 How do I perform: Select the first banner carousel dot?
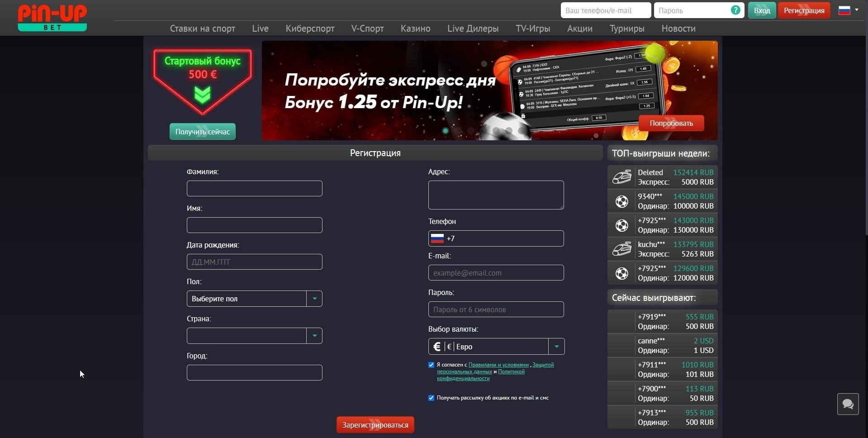tap(446, 131)
